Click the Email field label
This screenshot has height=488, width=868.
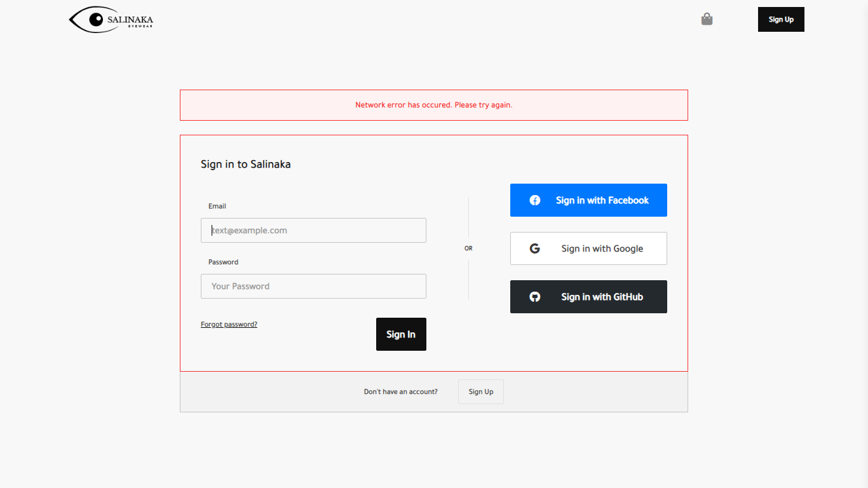pos(217,206)
